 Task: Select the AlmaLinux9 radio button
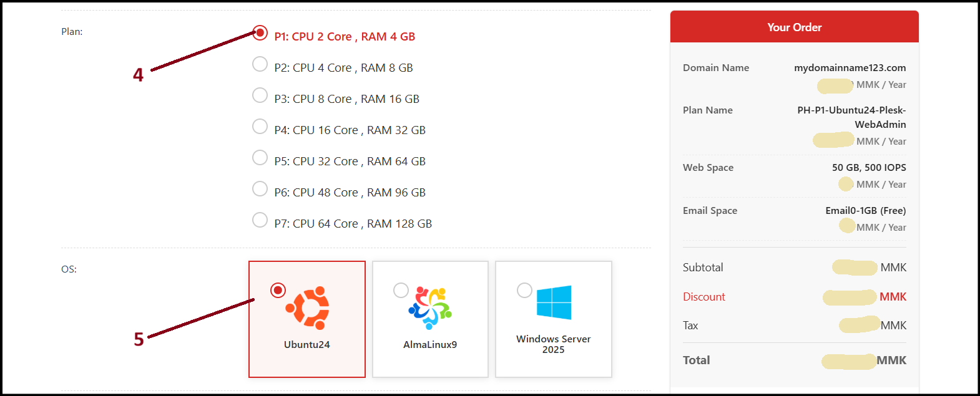pos(401,291)
